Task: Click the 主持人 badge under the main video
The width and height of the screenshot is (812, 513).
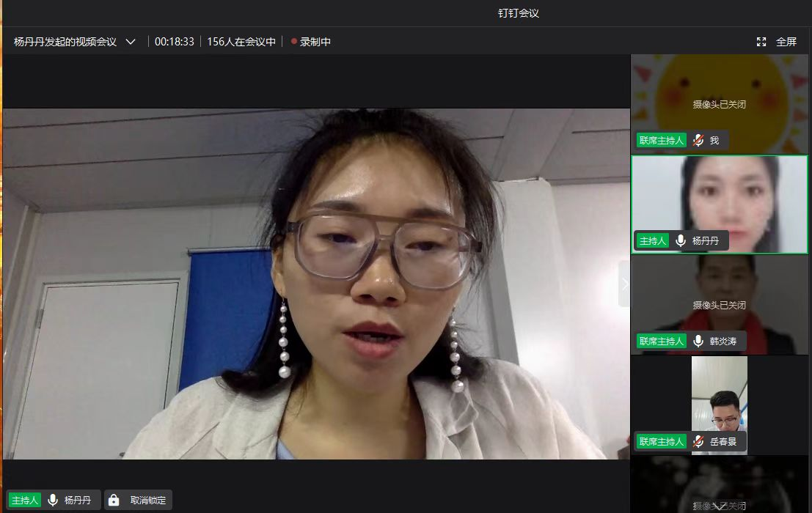Action: tap(26, 501)
